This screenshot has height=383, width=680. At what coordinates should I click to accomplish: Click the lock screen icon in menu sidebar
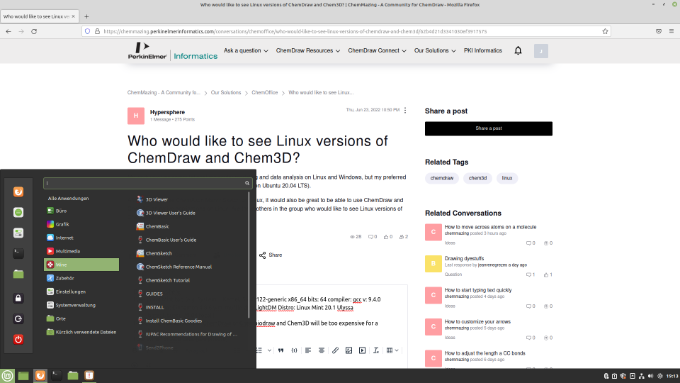18,298
